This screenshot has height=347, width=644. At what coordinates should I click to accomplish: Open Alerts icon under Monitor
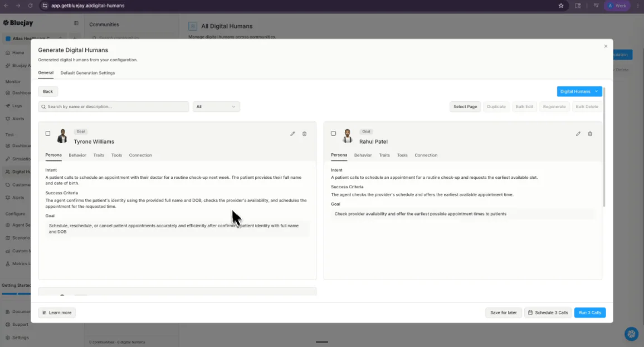[8, 119]
